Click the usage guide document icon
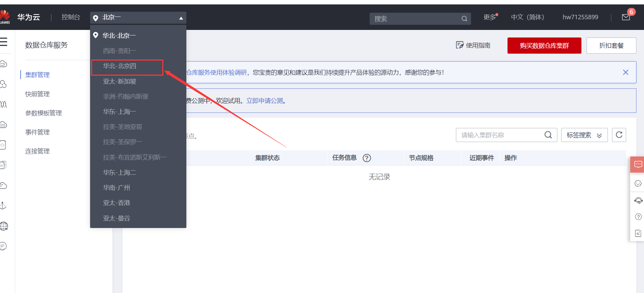The image size is (644, 293). tap(460, 45)
